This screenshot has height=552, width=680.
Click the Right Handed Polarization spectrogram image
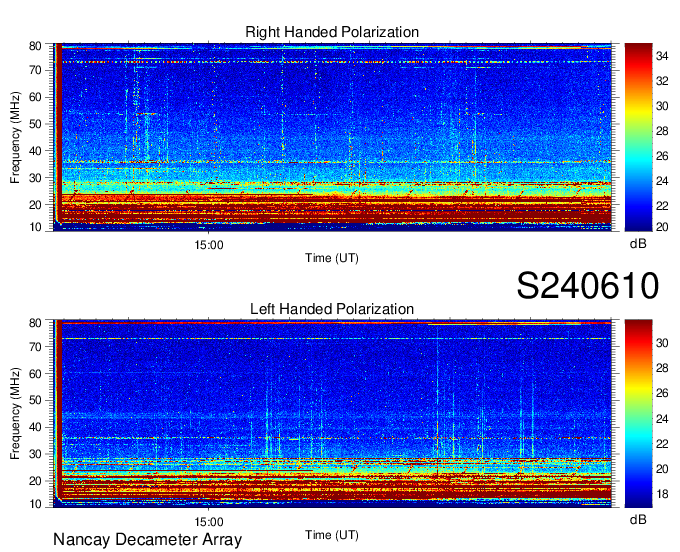(x=332, y=137)
